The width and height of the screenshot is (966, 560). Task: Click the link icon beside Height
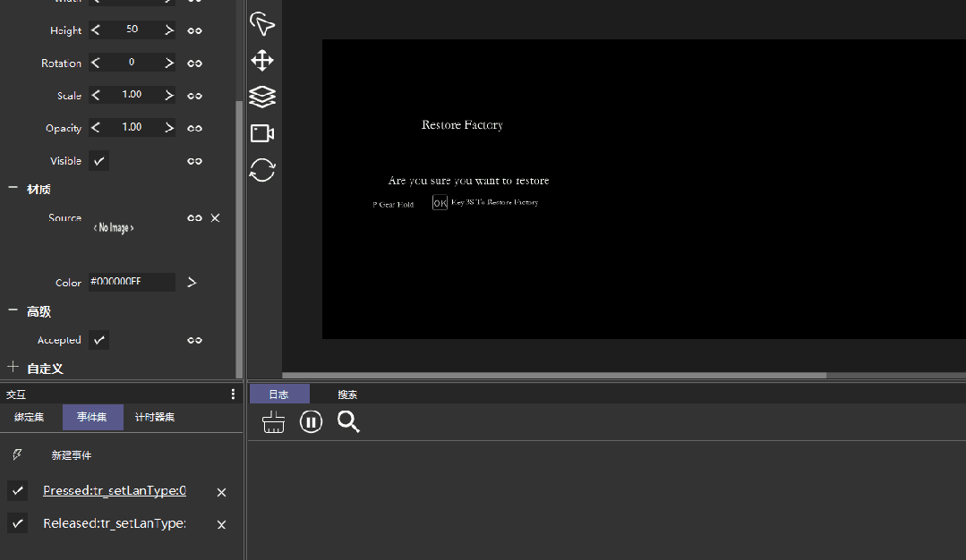click(194, 30)
